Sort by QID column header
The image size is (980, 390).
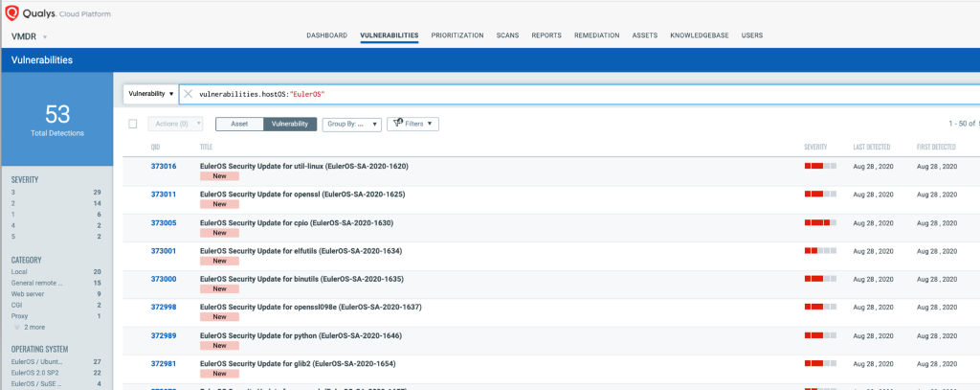pyautogui.click(x=156, y=148)
